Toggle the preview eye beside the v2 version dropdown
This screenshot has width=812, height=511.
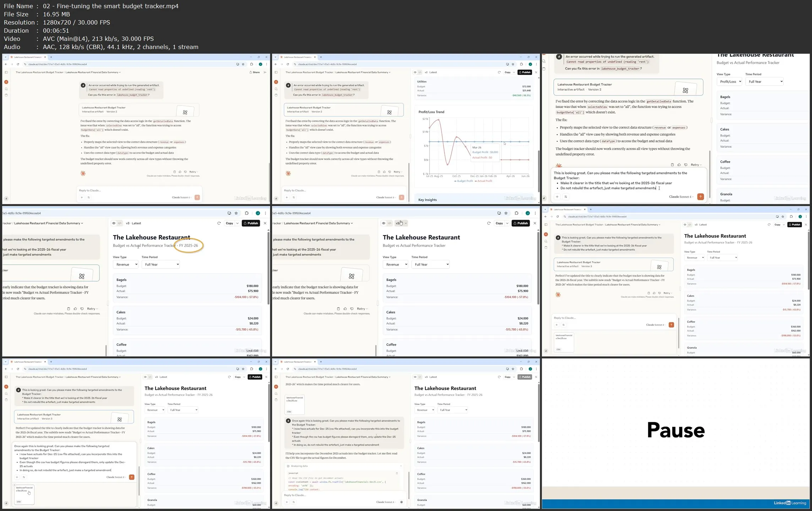click(x=383, y=223)
